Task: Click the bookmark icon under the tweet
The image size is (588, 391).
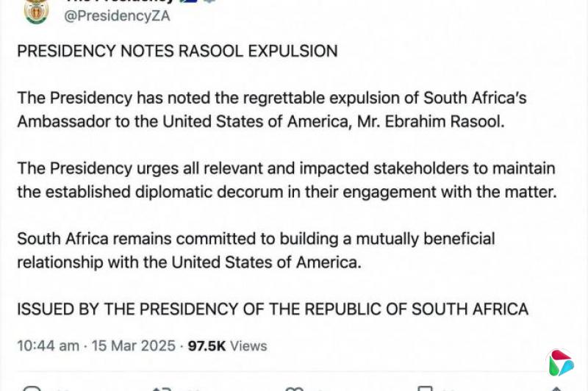Action: pyautogui.click(x=425, y=388)
